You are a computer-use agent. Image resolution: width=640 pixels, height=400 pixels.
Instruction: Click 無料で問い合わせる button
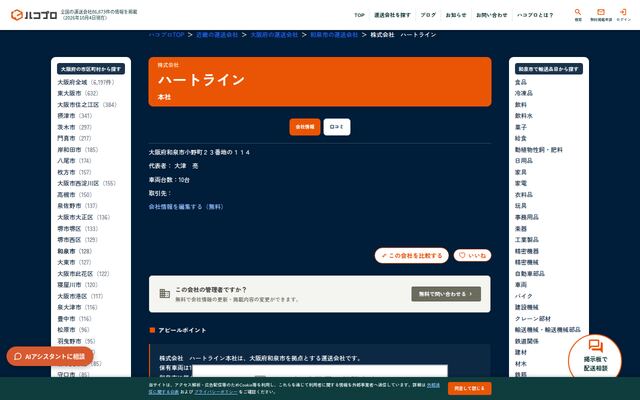coord(446,294)
